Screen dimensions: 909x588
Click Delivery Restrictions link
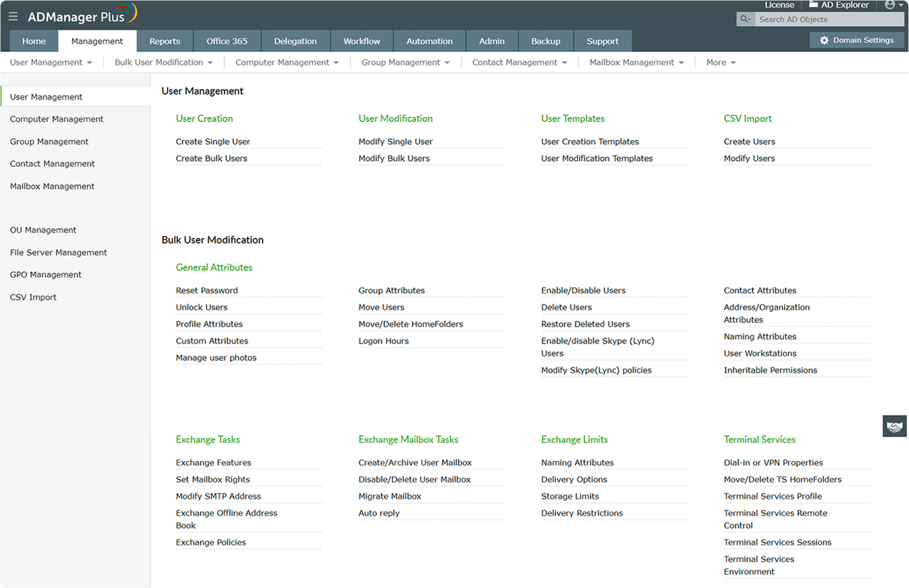point(582,513)
